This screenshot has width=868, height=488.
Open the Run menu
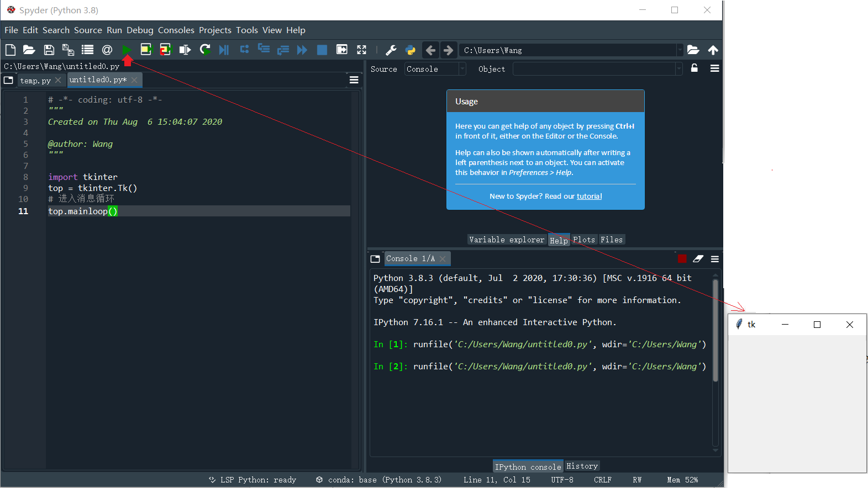114,30
